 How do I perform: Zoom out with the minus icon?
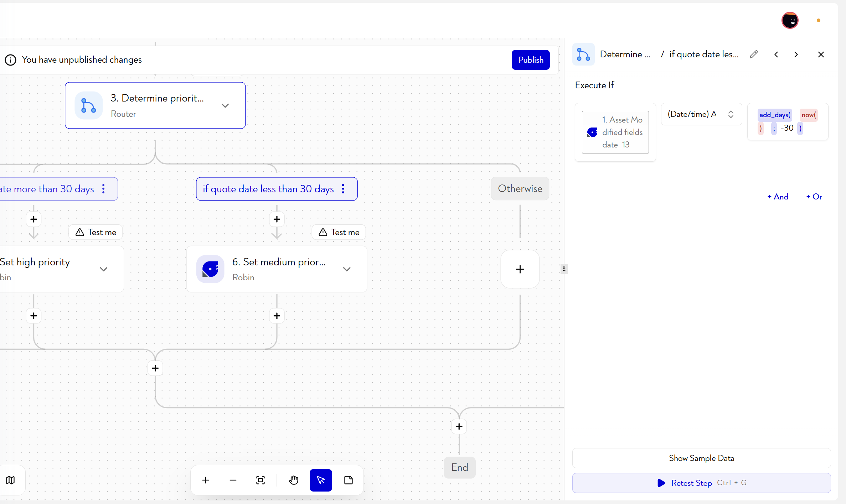233,480
